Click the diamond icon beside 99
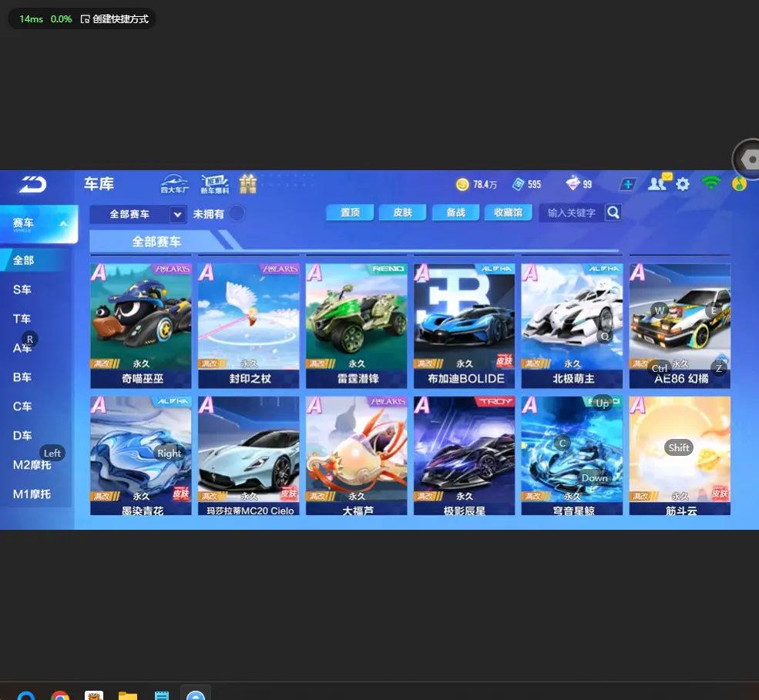This screenshot has width=759, height=700. (x=573, y=183)
